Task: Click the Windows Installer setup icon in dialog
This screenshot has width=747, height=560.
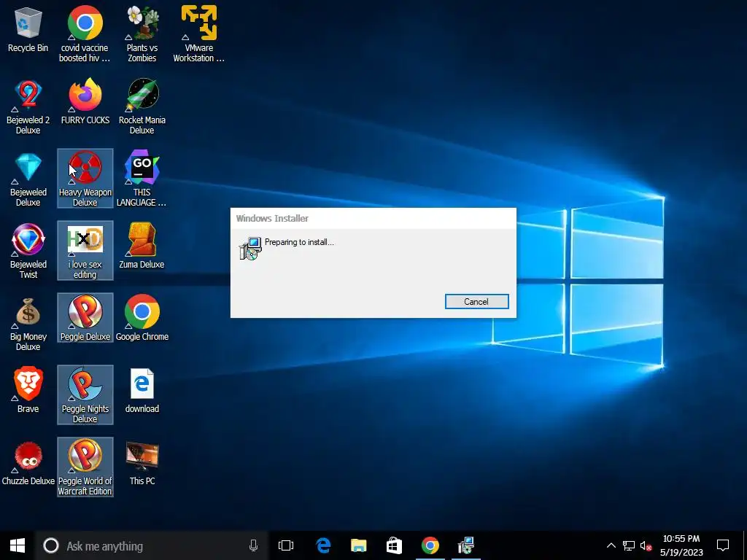Action: (x=250, y=249)
